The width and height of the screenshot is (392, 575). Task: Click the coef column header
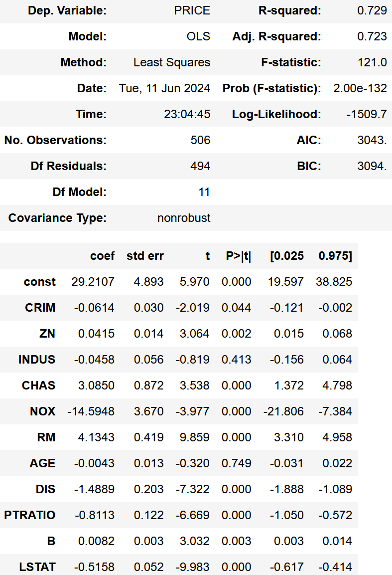[x=103, y=256]
